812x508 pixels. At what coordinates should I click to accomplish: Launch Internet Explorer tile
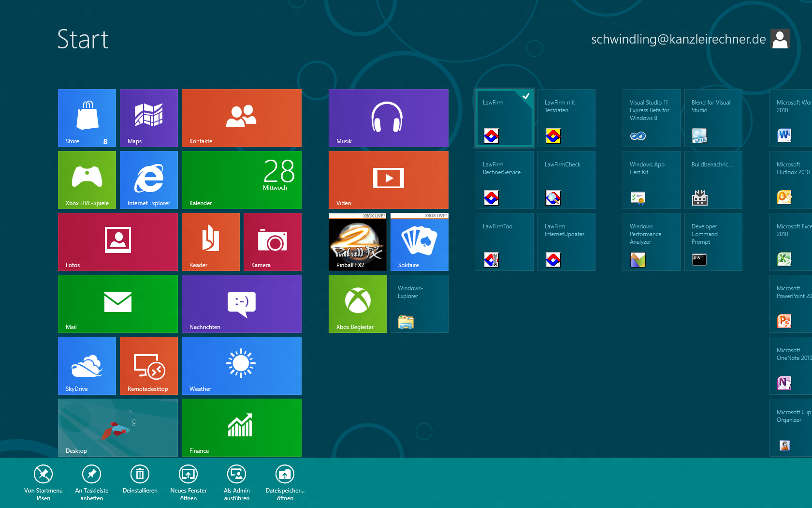(x=149, y=179)
